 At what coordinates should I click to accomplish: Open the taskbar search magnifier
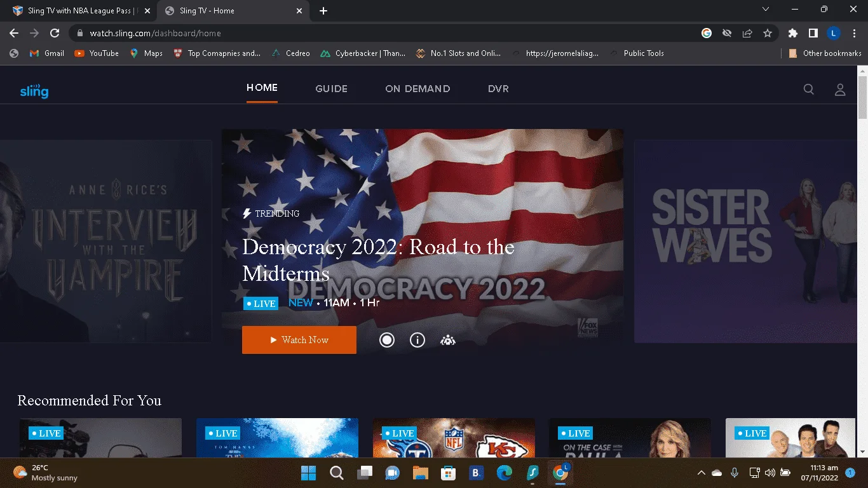coord(337,473)
